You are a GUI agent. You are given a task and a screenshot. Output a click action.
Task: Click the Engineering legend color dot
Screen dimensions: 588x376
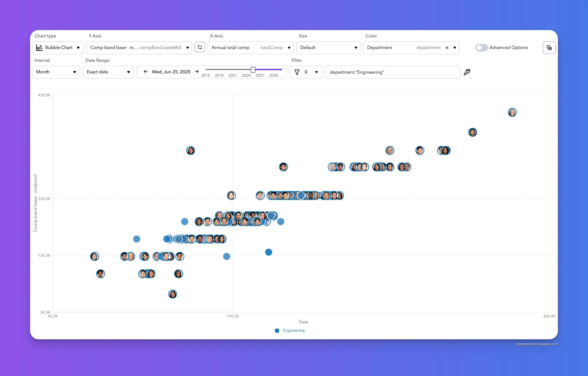tap(277, 331)
